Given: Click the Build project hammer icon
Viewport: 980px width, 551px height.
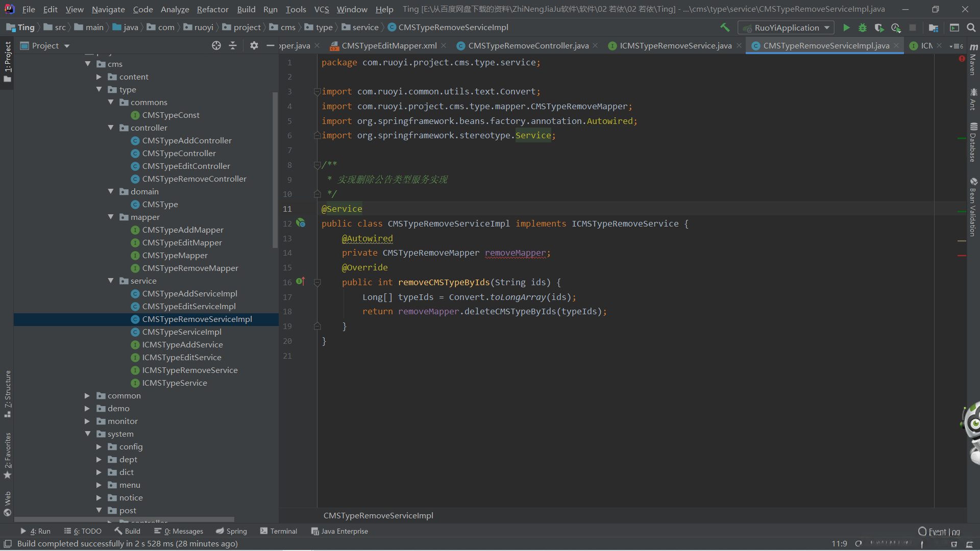Looking at the screenshot, I should (725, 28).
